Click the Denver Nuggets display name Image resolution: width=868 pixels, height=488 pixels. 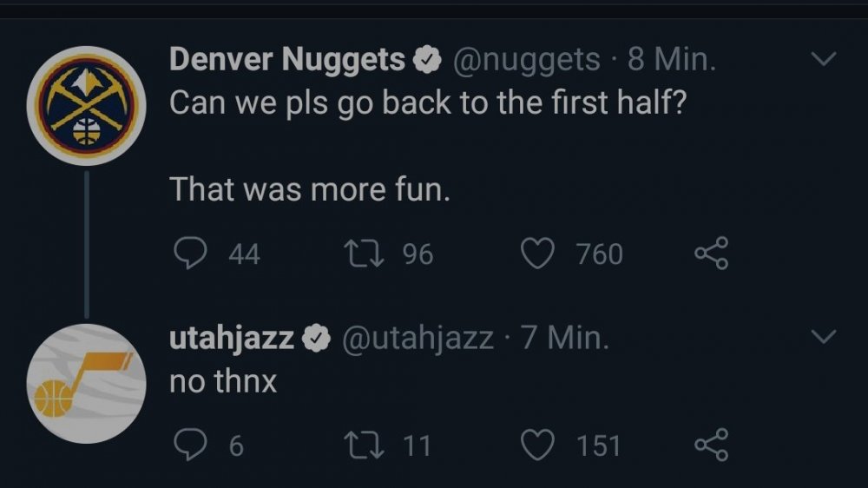click(x=286, y=59)
